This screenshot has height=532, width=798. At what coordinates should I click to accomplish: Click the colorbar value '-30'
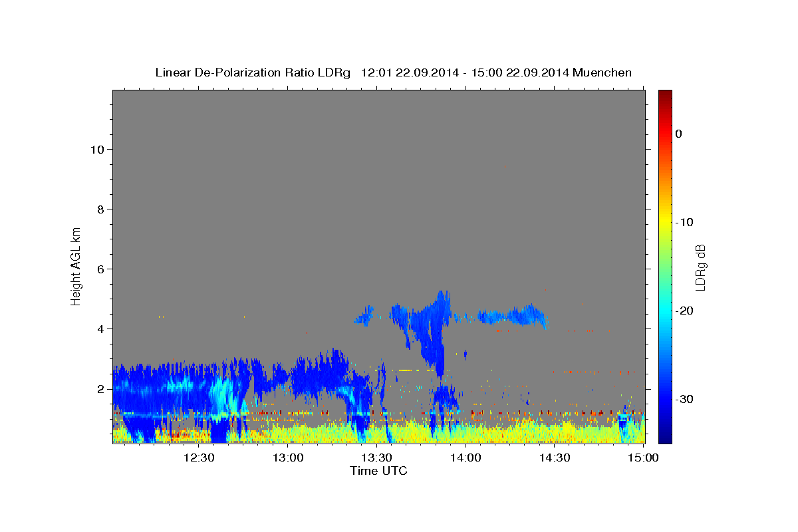685,399
